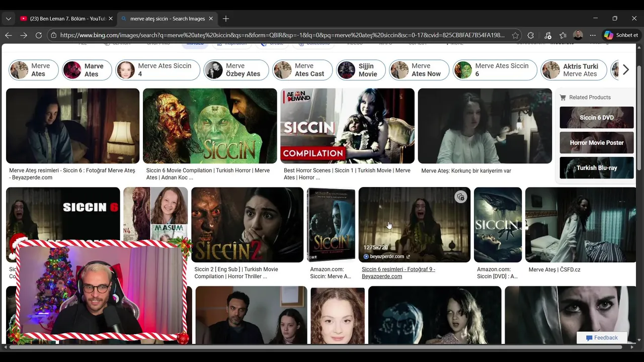The height and width of the screenshot is (362, 644).
Task: Select the Marve Ates suggestion chip
Action: [87, 70]
